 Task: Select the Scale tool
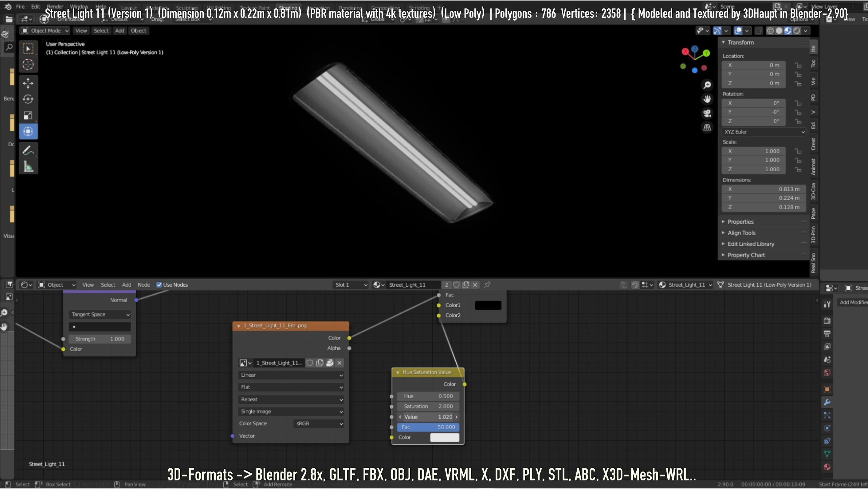point(28,115)
